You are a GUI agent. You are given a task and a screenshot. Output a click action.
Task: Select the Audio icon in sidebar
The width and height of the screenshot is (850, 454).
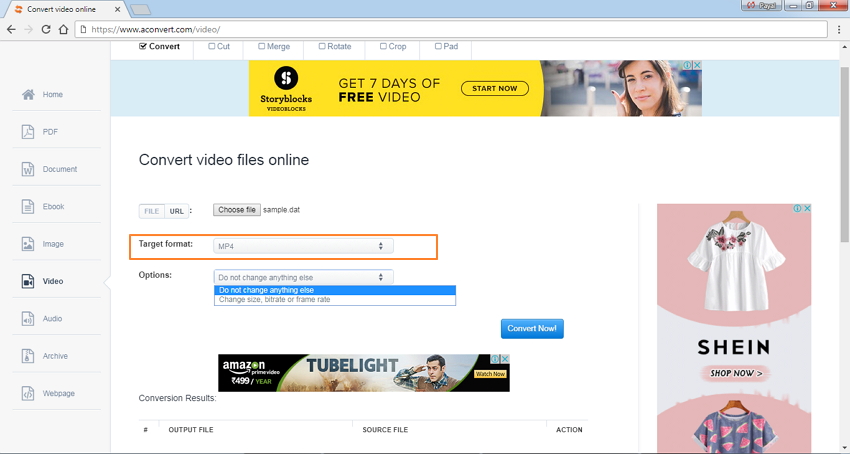coord(28,319)
